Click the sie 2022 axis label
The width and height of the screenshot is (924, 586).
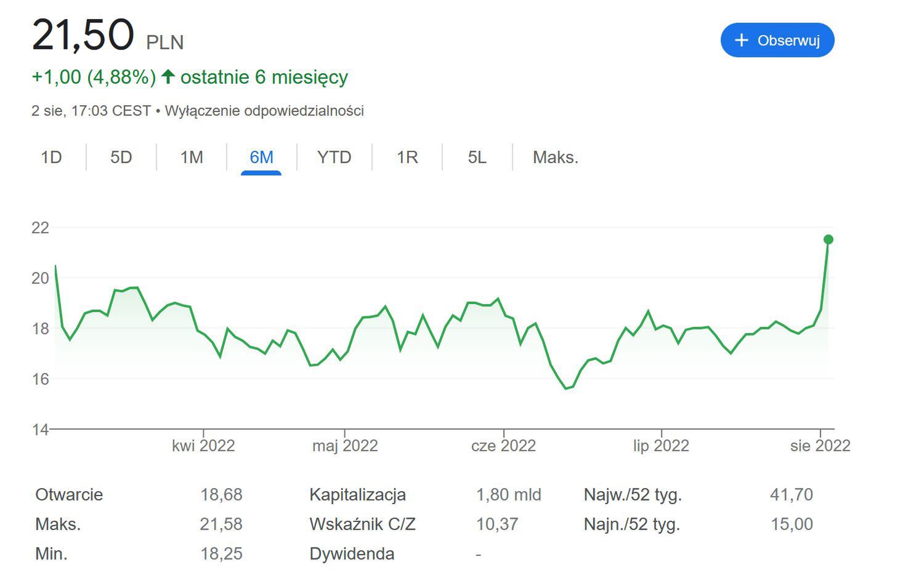820,446
